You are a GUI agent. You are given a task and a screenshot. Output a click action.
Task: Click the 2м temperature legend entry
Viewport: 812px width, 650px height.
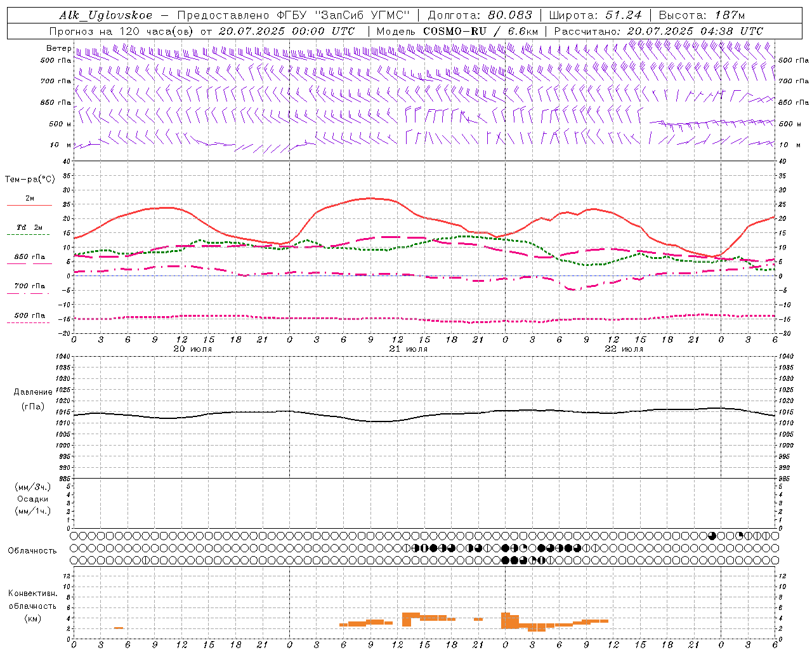pos(29,198)
